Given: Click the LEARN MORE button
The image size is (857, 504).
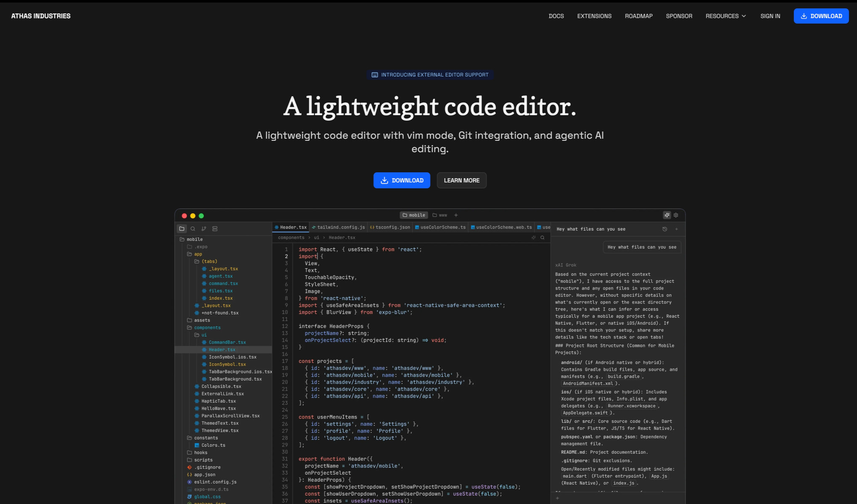Looking at the screenshot, I should (462, 180).
